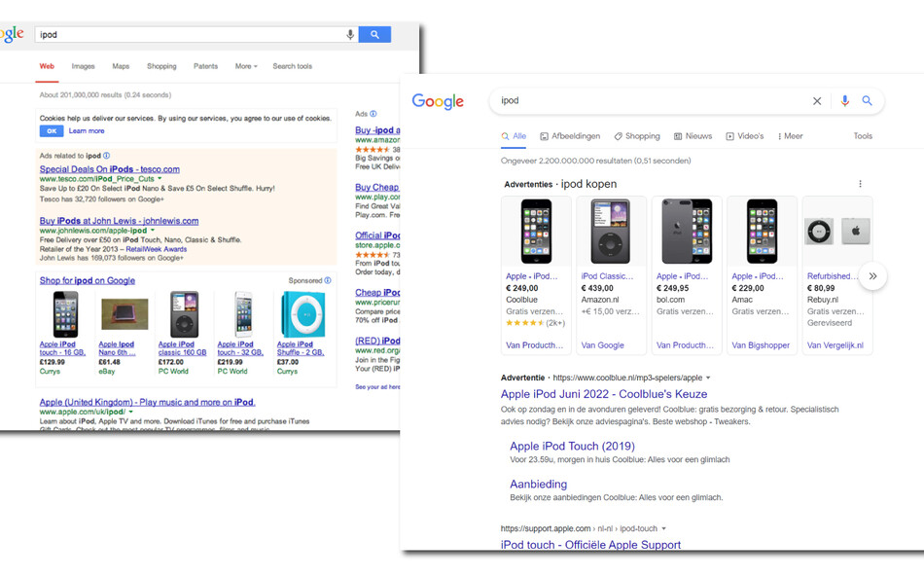This screenshot has height=578, width=924.
Task: Open 'Apple iPod Juni 2022 - Coolblue's Keuze'
Action: pyautogui.click(x=604, y=394)
